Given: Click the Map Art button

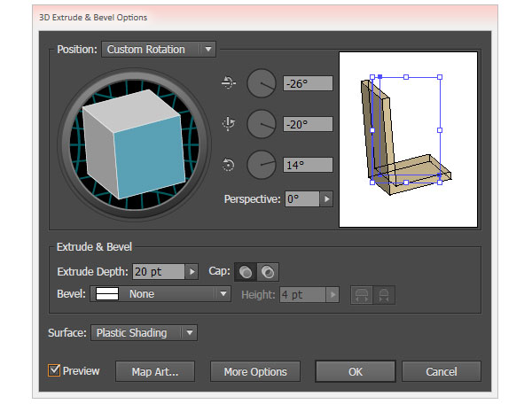Looking at the screenshot, I should [x=155, y=371].
